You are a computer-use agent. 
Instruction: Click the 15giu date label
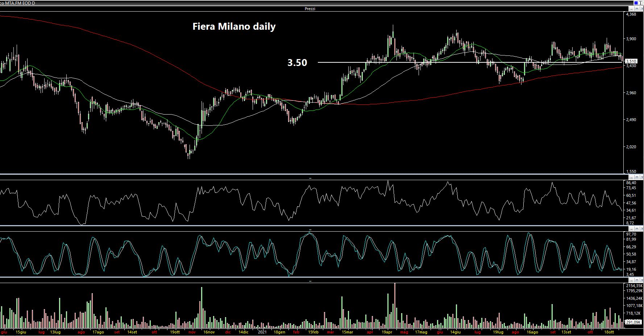pyautogui.click(x=21, y=332)
